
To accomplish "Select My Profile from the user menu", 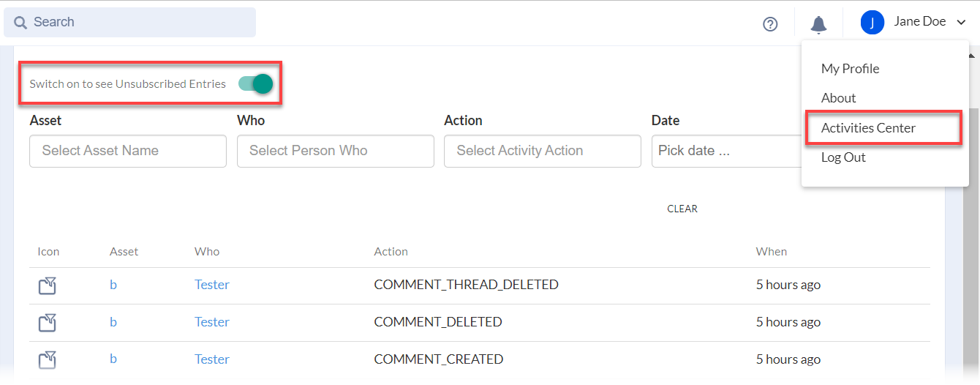I will point(850,69).
